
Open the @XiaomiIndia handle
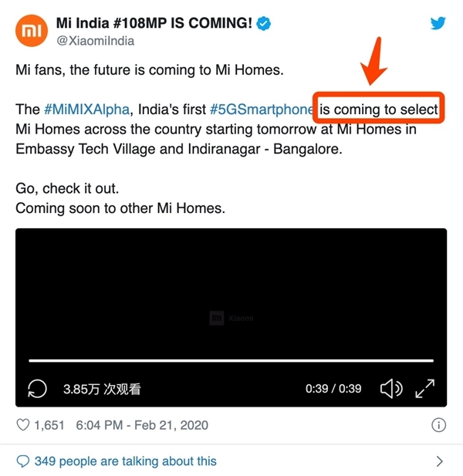point(96,41)
